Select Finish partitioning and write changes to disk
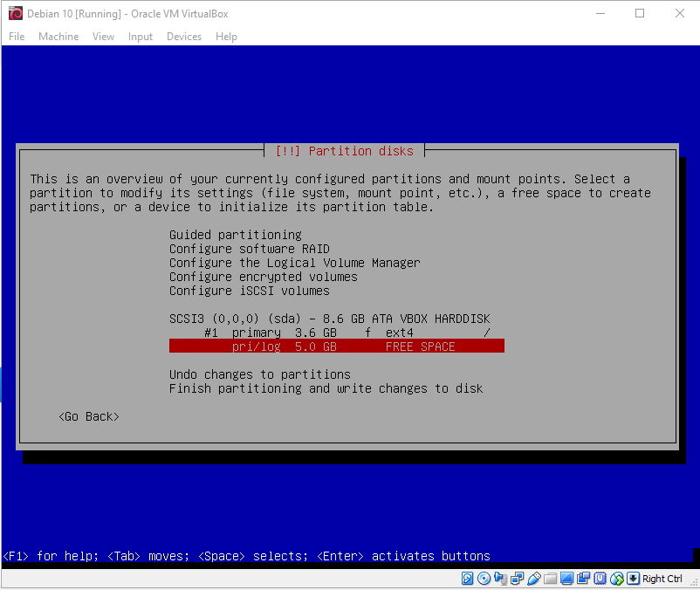Screen dimensions: 700x590 [x=326, y=388]
